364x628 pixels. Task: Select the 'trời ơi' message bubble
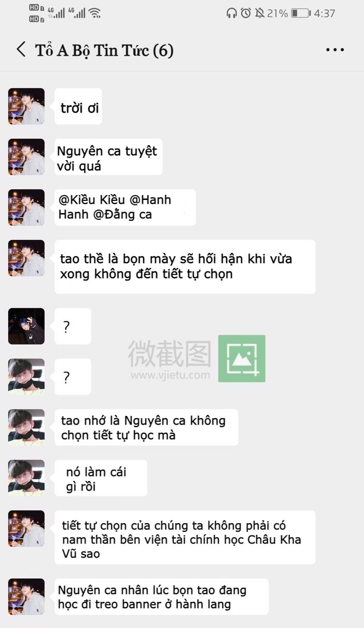click(78, 106)
